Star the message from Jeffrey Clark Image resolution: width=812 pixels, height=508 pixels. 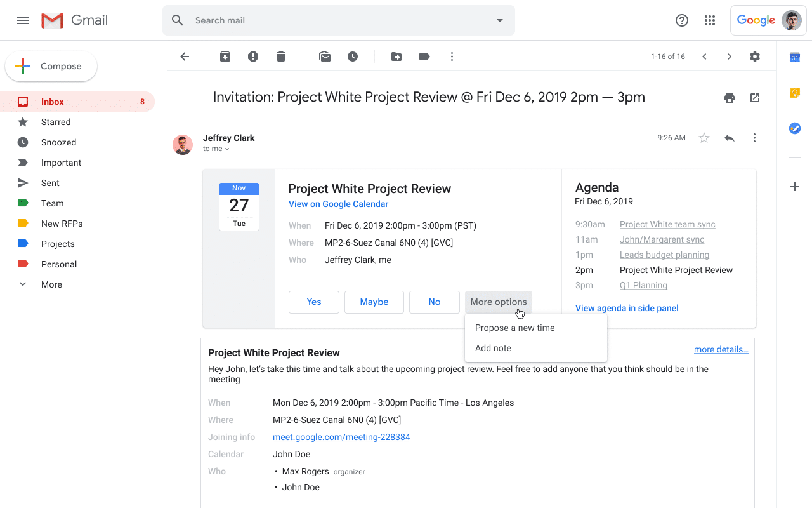704,138
